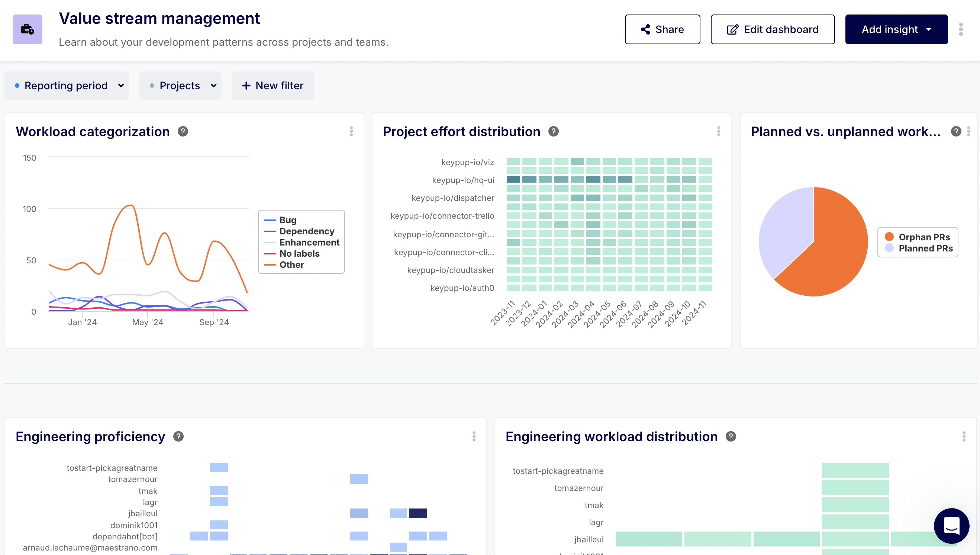Image resolution: width=980 pixels, height=555 pixels.
Task: Open Workload categorization options menu
Action: (x=351, y=132)
